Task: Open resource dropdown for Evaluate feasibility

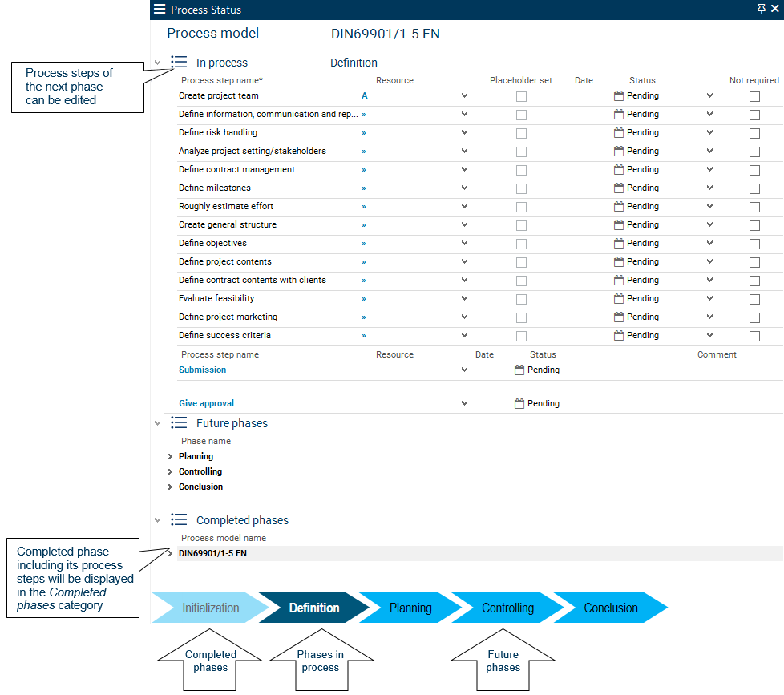Action: pyautogui.click(x=464, y=298)
